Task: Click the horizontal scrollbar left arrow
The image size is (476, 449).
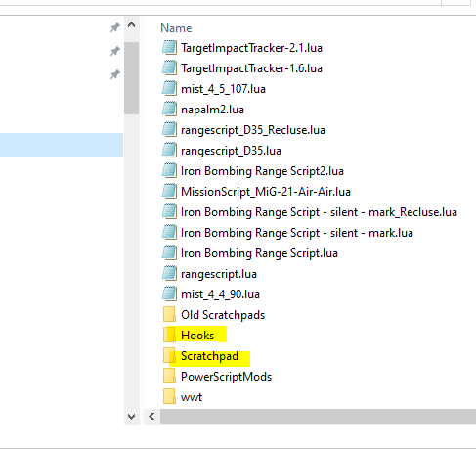Action: [x=151, y=417]
